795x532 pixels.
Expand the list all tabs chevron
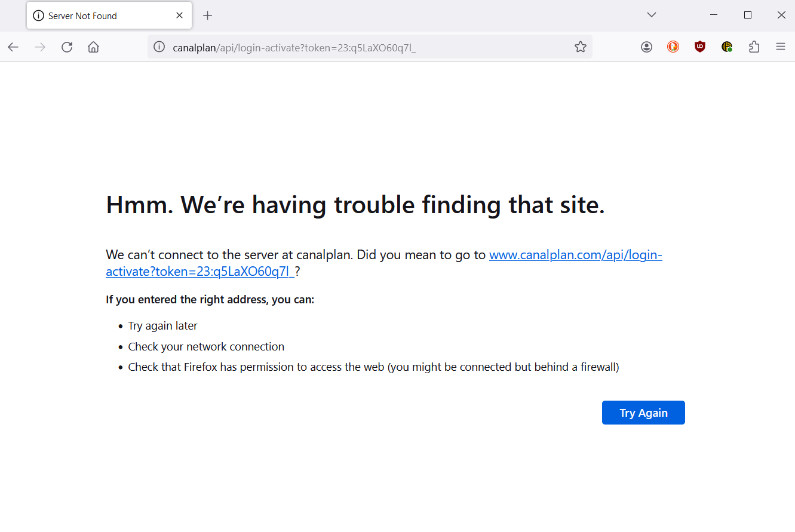(x=652, y=15)
